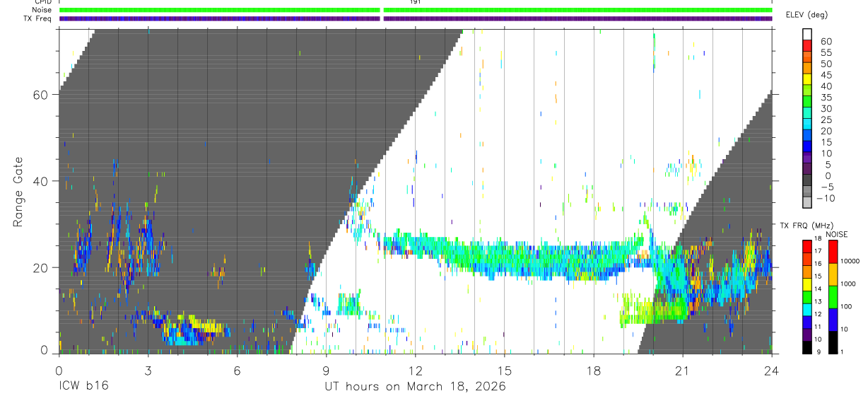This screenshot has width=868, height=401.
Task: Click the x-axis tick label '21'
Action: click(x=683, y=370)
